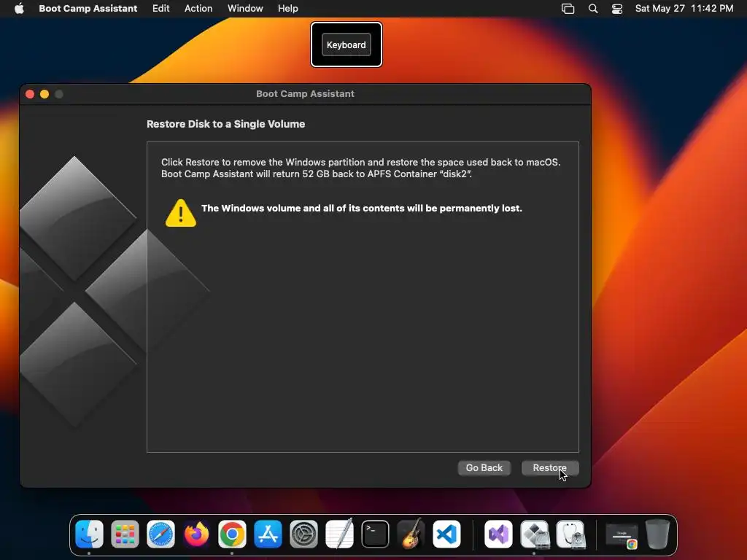Click the 'Click Restore to remove' instruction text
Image resolution: width=747 pixels, height=560 pixels.
pyautogui.click(x=360, y=168)
